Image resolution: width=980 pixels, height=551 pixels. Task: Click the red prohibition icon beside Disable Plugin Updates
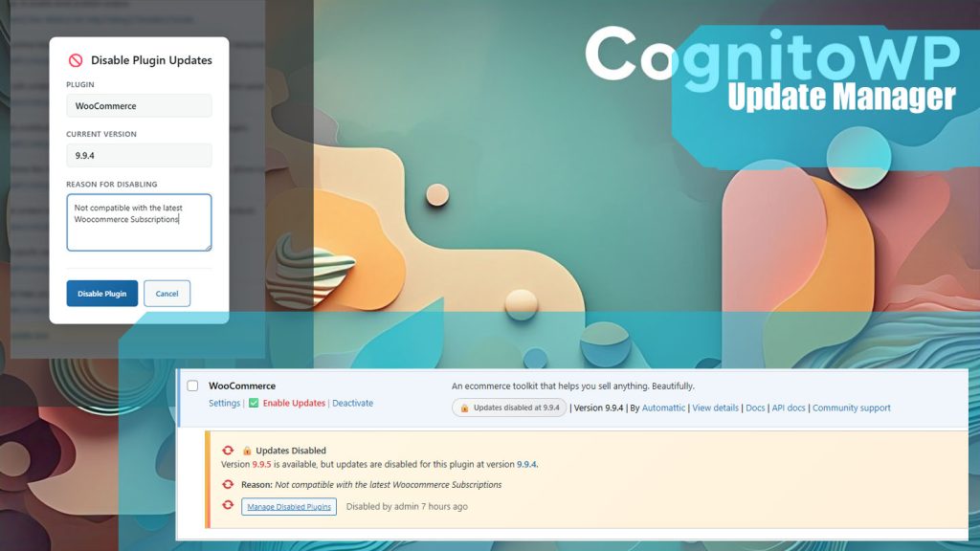[x=76, y=60]
